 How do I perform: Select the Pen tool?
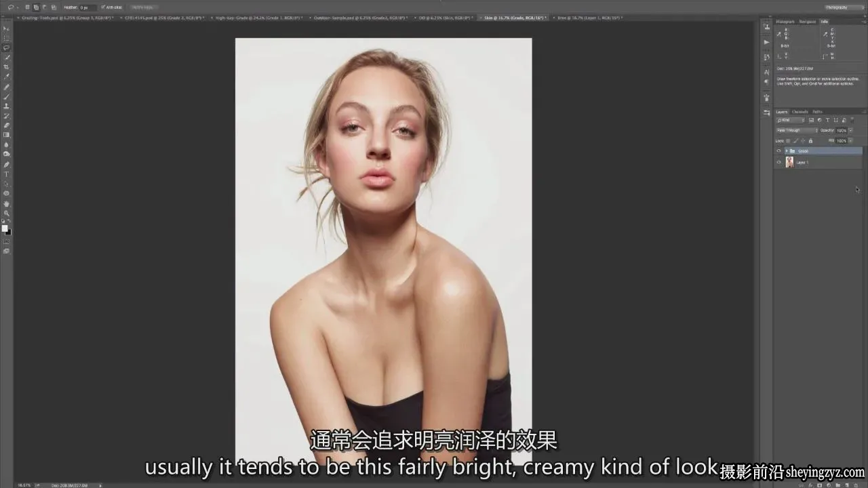7,164
